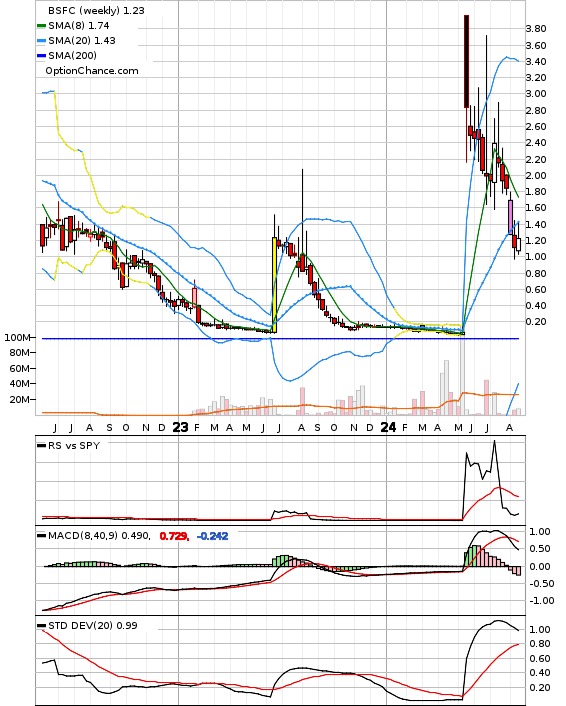
Task: Click the STD DEV(20) 0.99 label
Action: [93, 625]
